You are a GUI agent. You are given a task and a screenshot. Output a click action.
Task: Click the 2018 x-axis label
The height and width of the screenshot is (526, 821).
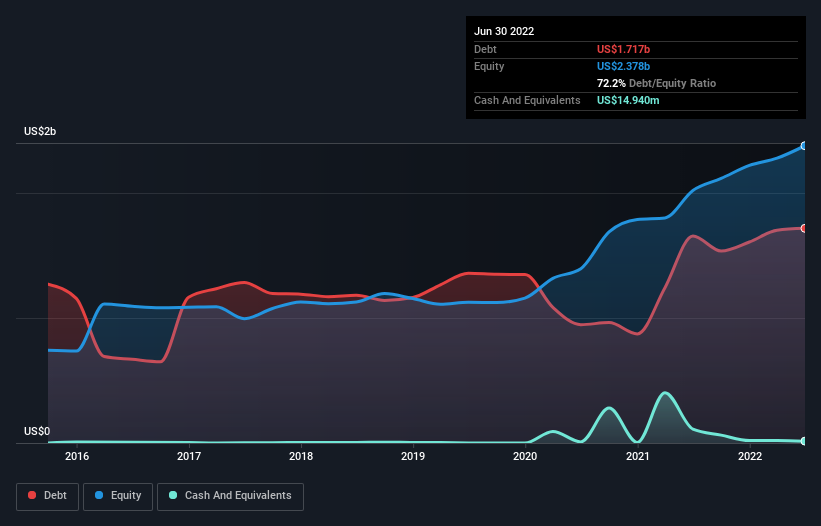301,456
